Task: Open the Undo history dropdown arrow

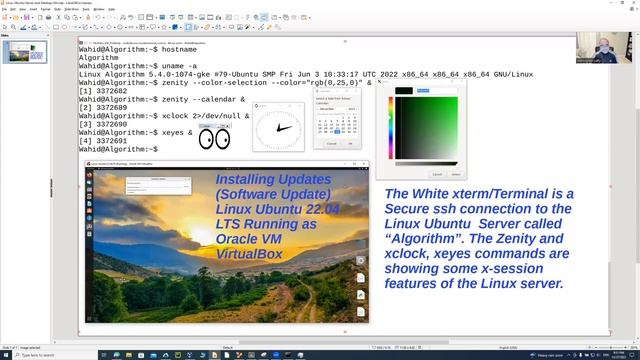Action: (x=103, y=18)
